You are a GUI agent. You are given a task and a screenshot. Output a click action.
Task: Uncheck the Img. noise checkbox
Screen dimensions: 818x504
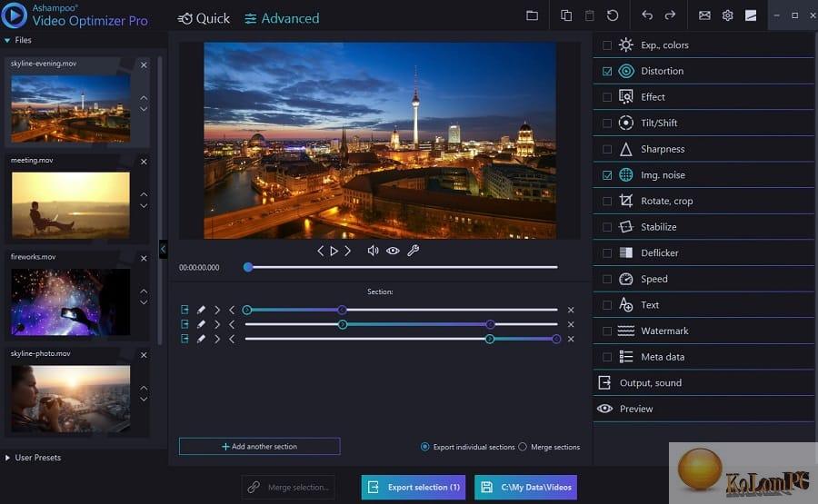point(607,175)
